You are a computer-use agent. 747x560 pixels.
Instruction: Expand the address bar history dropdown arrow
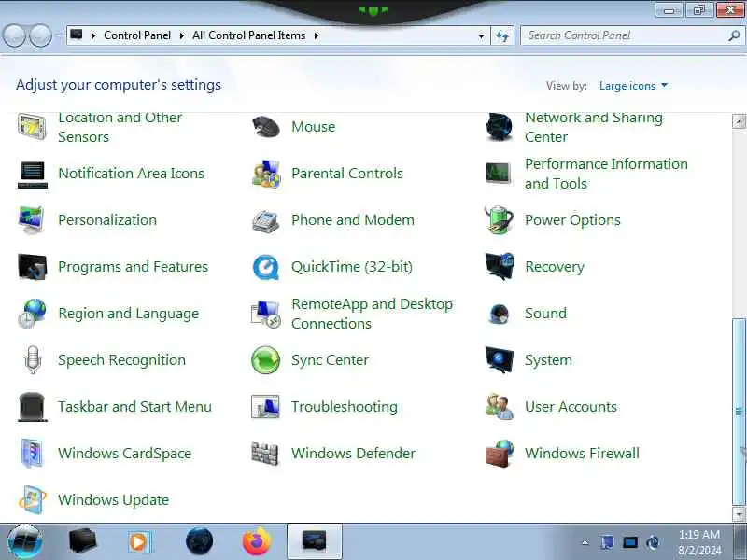coord(481,35)
